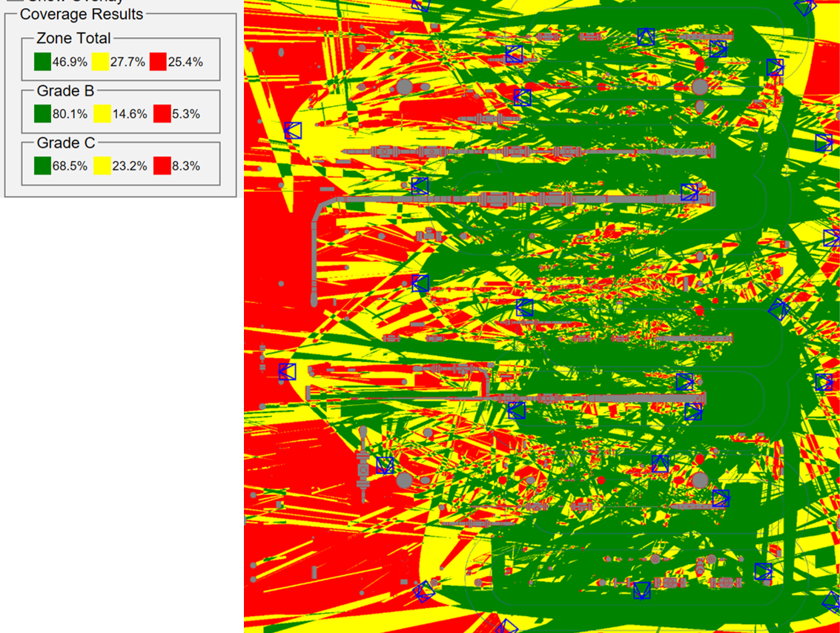Image resolution: width=840 pixels, height=633 pixels.
Task: Select the 14.6% Grade B value
Action: pyautogui.click(x=130, y=114)
